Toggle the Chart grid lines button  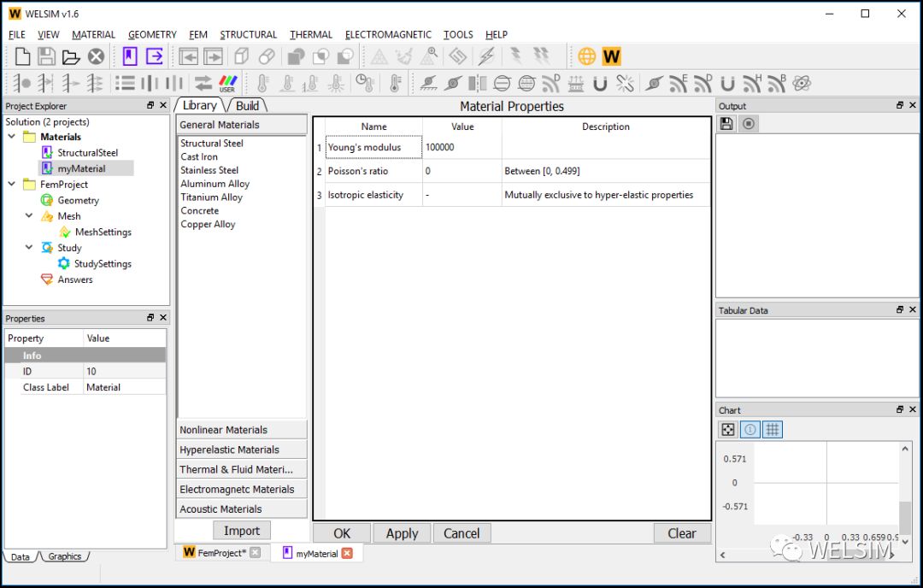point(773,430)
